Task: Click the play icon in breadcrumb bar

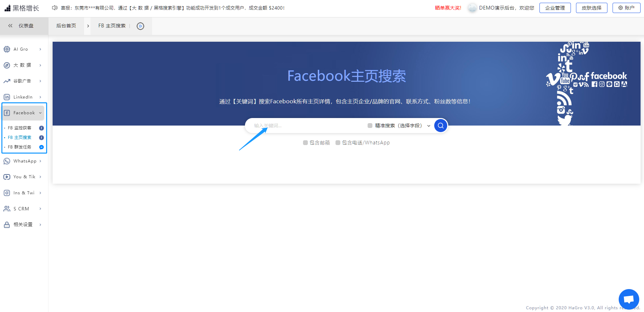Action: click(140, 26)
